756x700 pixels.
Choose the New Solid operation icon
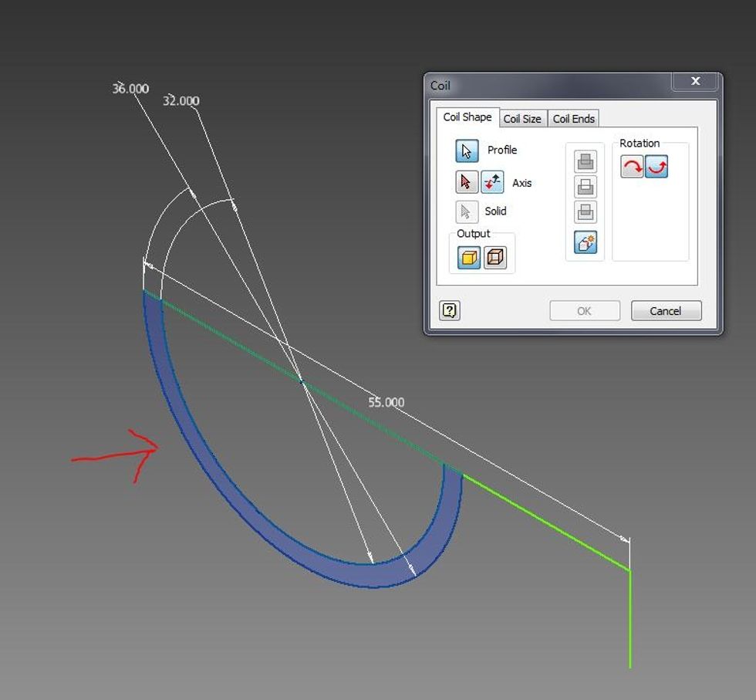(586, 242)
